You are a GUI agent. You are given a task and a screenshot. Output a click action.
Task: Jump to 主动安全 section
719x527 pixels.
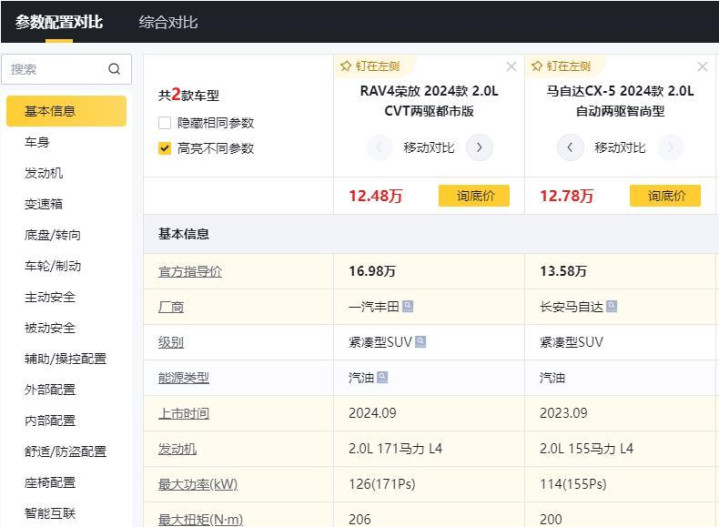[x=50, y=297]
